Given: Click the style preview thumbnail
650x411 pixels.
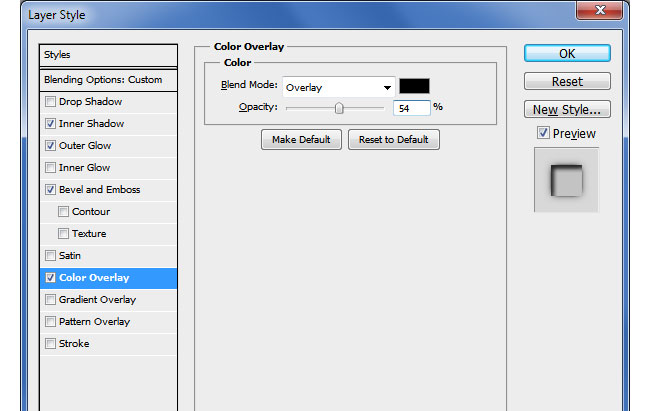Looking at the screenshot, I should coord(566,180).
